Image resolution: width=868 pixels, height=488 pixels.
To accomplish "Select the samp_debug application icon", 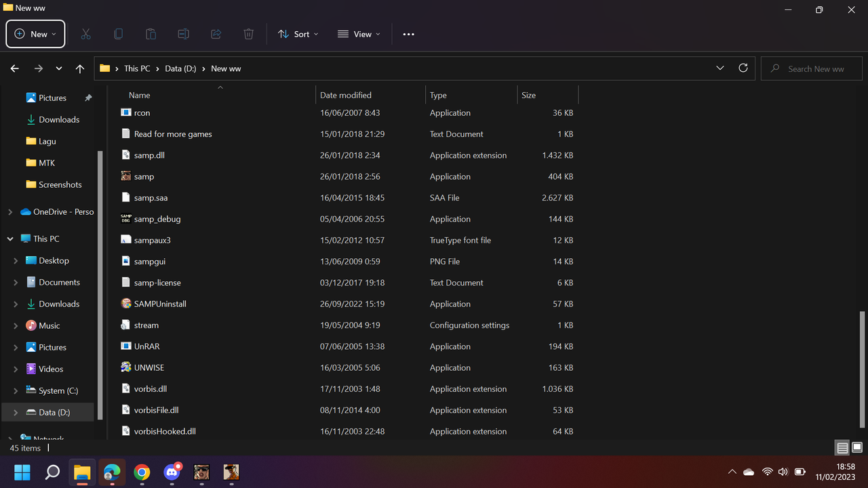I will pos(126,219).
